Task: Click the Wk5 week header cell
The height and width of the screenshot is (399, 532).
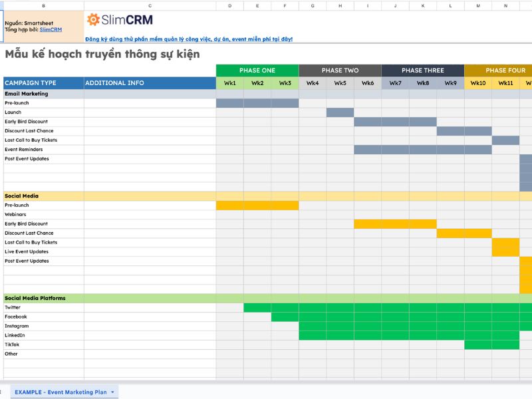Action: [x=340, y=83]
